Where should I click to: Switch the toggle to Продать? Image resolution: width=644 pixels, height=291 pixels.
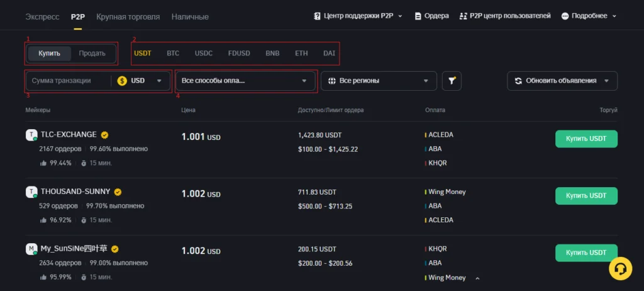[92, 54]
